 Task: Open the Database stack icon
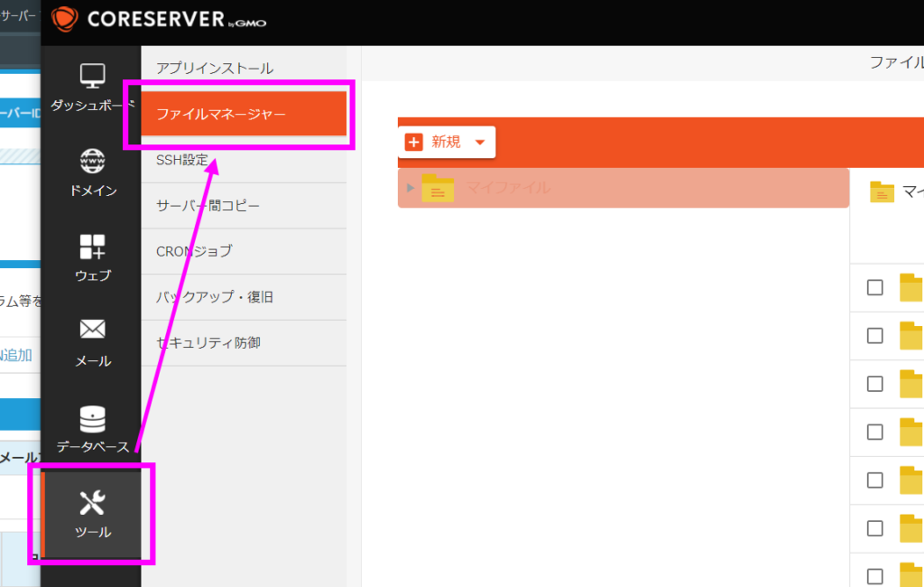point(92,419)
